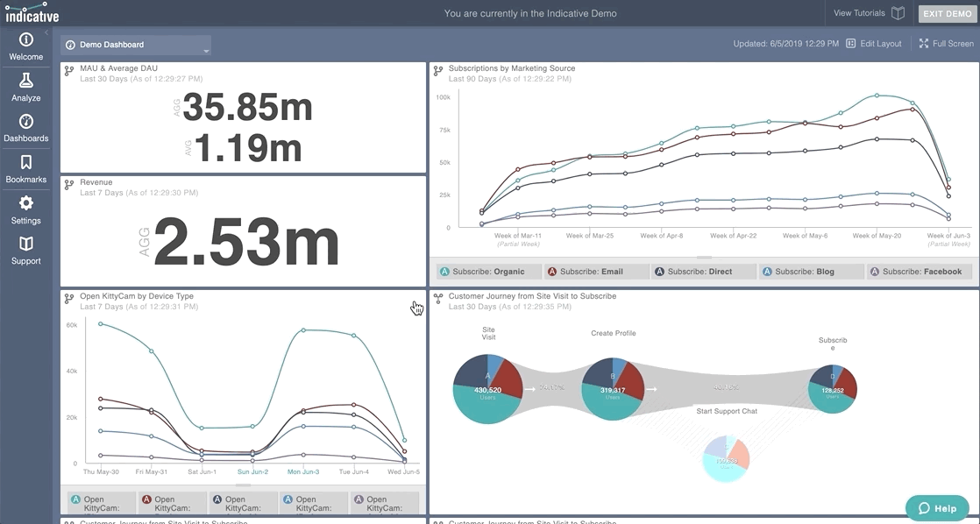
Task: Toggle Subscribe: Facebook legend series
Action: 920,272
